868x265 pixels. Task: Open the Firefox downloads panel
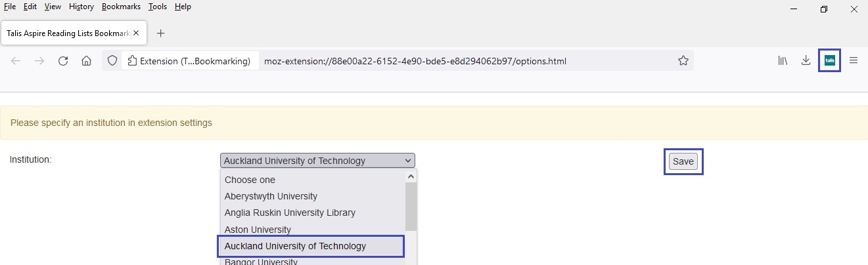(x=806, y=61)
